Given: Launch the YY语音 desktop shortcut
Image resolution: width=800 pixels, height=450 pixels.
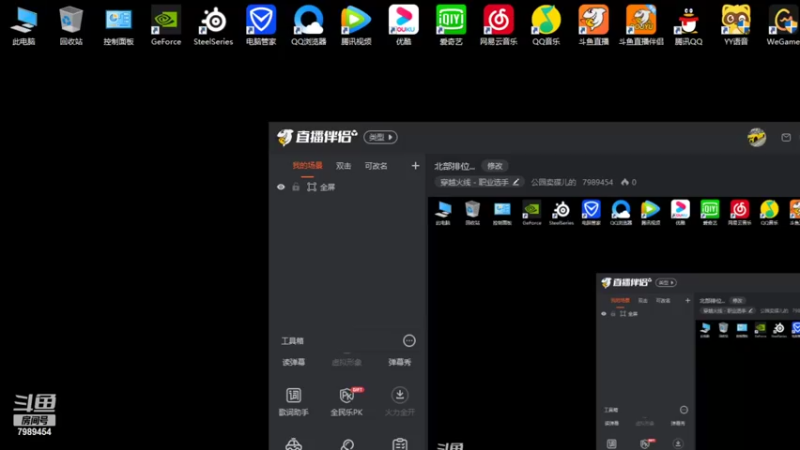Looking at the screenshot, I should point(736,26).
